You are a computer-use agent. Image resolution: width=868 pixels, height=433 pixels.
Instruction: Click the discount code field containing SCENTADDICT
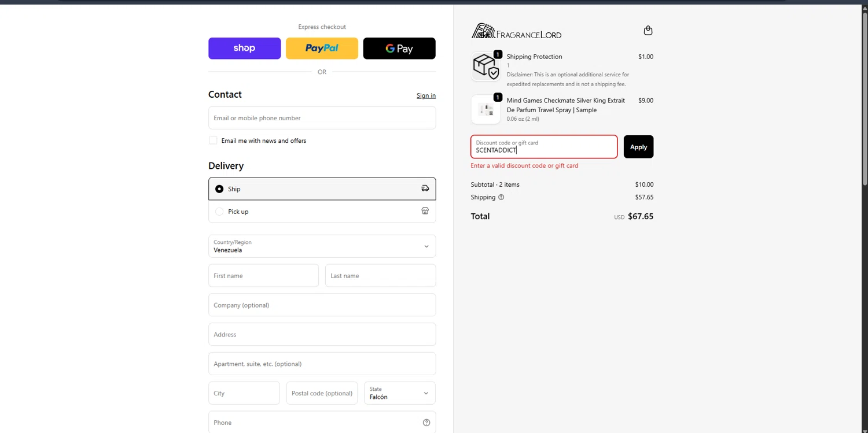[544, 147]
